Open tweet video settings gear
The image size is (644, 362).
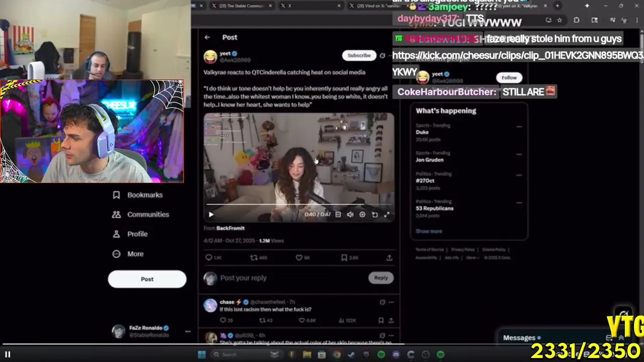(362, 215)
